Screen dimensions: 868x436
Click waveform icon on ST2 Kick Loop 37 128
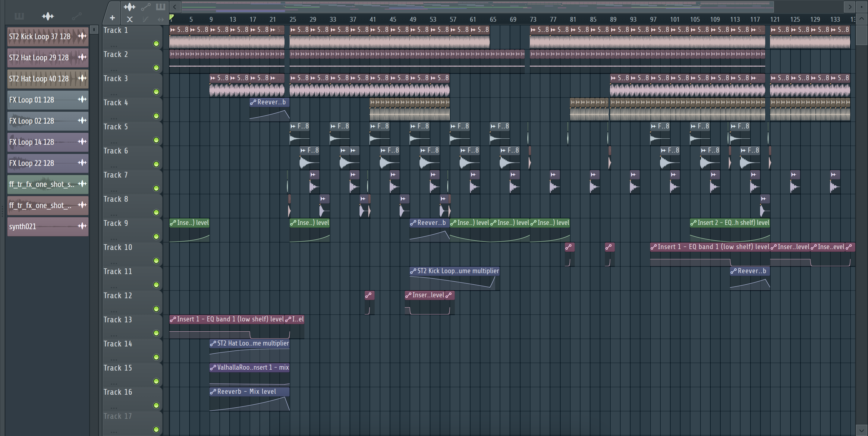[x=82, y=36]
